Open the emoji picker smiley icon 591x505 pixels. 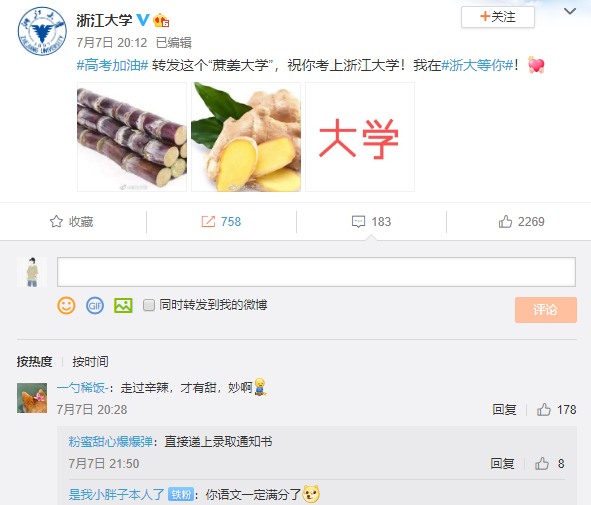tap(66, 305)
